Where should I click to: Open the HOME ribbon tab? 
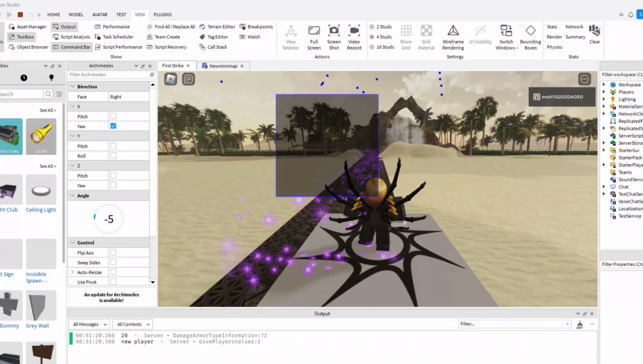tap(53, 14)
